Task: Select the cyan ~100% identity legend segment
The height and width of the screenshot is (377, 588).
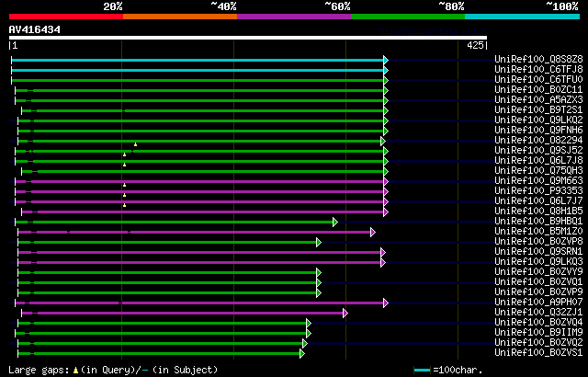Action: (523, 17)
